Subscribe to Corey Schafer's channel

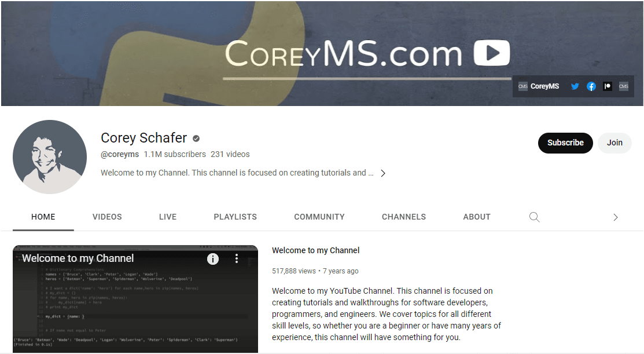pyautogui.click(x=565, y=143)
